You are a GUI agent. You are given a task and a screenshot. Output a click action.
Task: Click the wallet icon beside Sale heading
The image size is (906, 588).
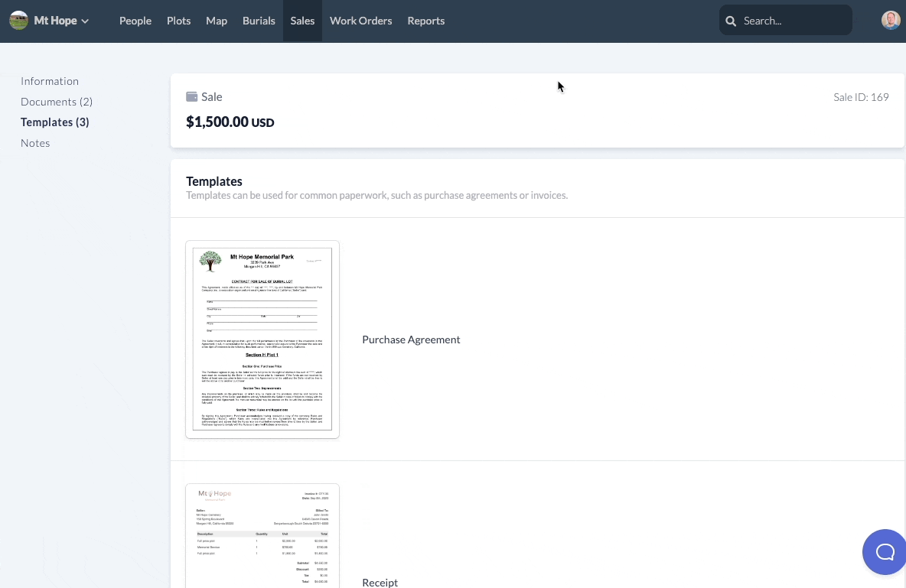pos(191,96)
